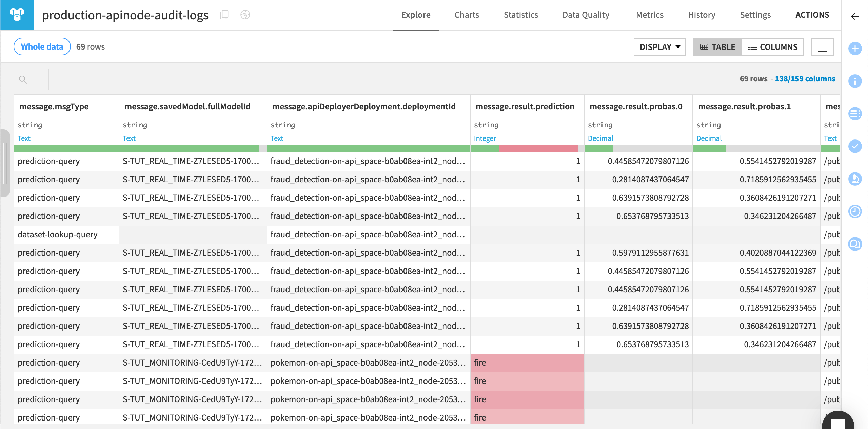The width and height of the screenshot is (868, 429).
Task: Open the ACTIONS menu
Action: point(812,15)
